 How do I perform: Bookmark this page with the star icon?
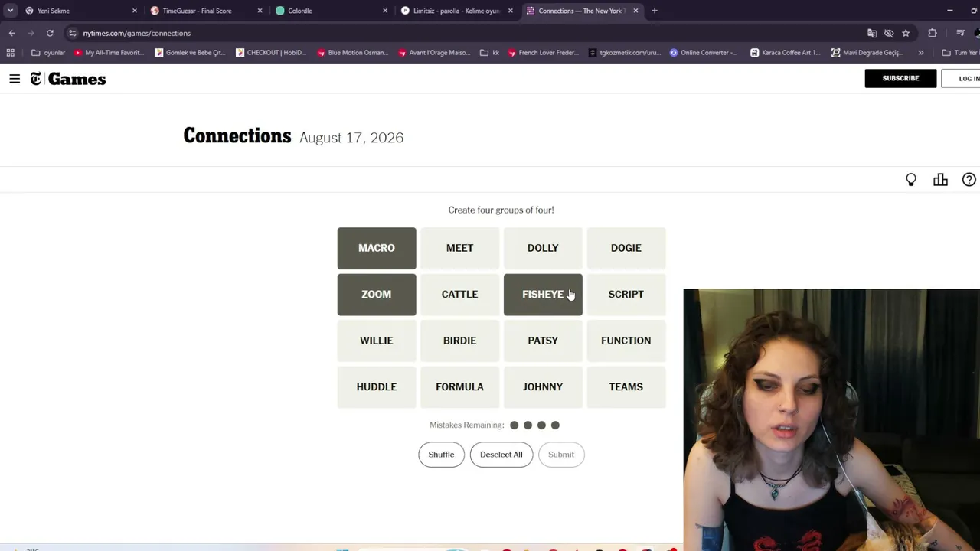tap(906, 33)
